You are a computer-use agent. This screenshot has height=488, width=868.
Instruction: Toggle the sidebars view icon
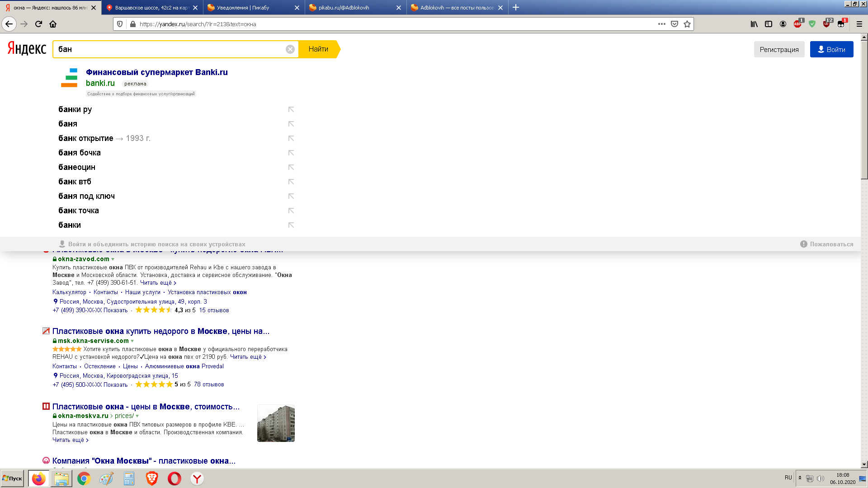(x=769, y=24)
